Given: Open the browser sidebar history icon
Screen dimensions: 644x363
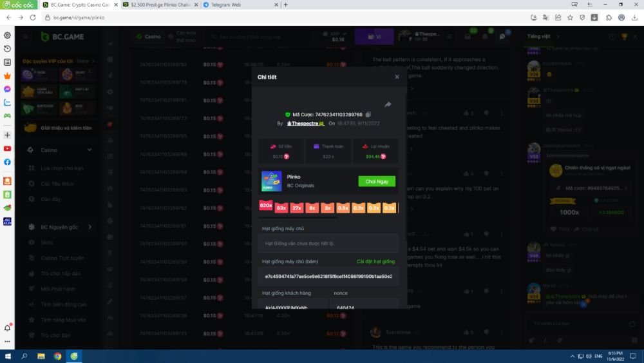Looking at the screenshot, I should [x=7, y=49].
